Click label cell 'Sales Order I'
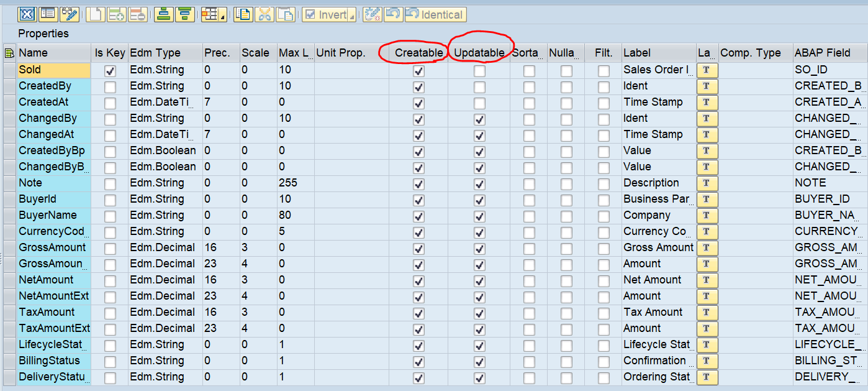This screenshot has width=868, height=391. point(658,70)
